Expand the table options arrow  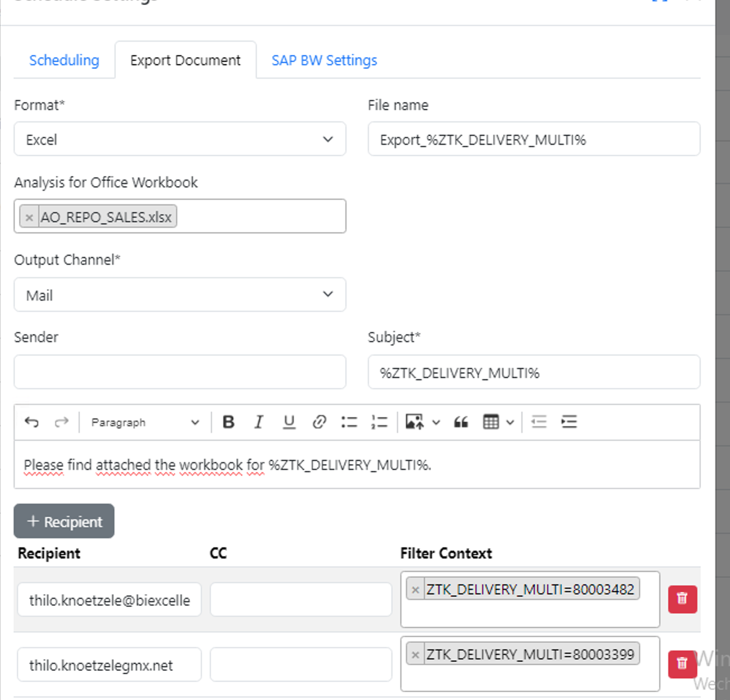510,422
